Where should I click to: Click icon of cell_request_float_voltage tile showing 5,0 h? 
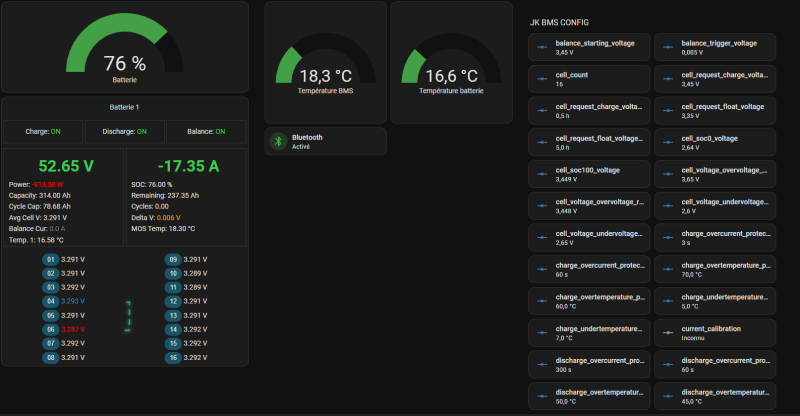[542, 142]
